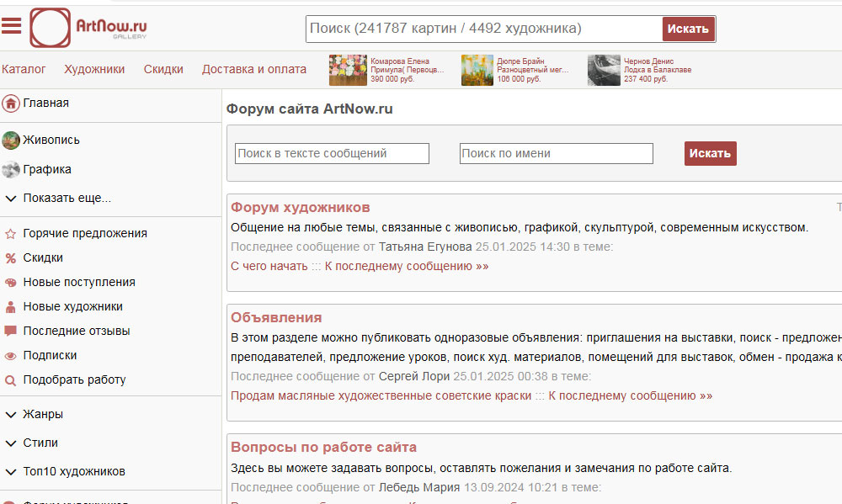Click the Живопись painting icon
This screenshot has height=504, width=842.
point(11,141)
